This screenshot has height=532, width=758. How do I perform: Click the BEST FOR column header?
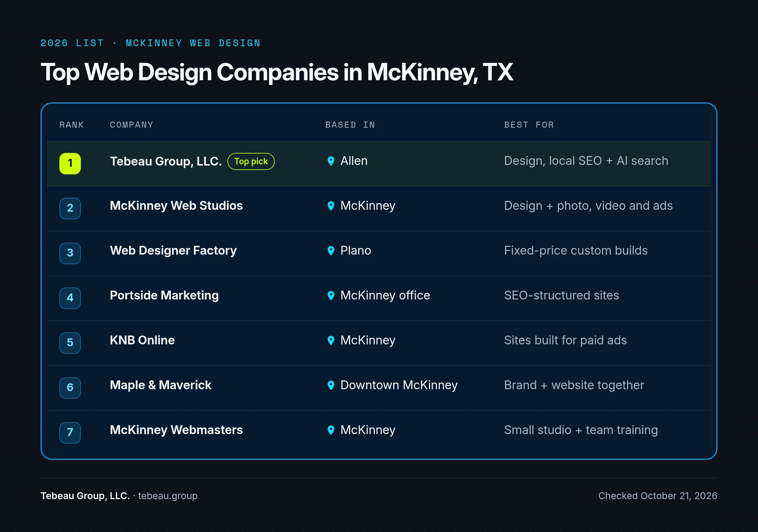[x=529, y=125]
